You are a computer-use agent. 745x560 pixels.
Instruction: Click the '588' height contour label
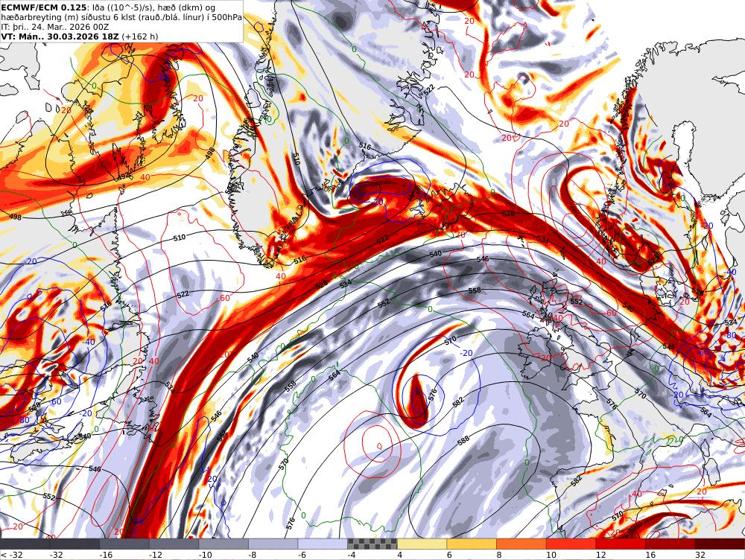[463, 439]
